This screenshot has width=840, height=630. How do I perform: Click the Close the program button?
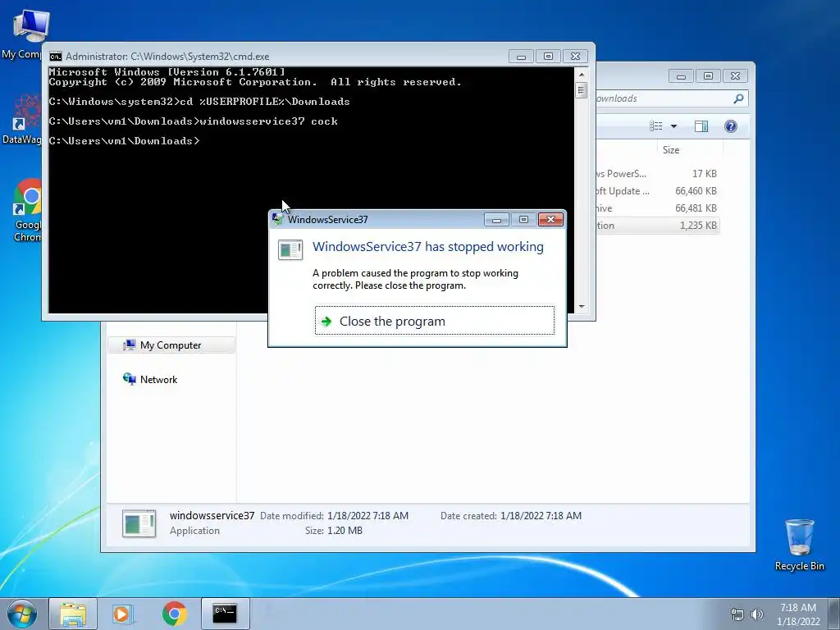(x=435, y=321)
